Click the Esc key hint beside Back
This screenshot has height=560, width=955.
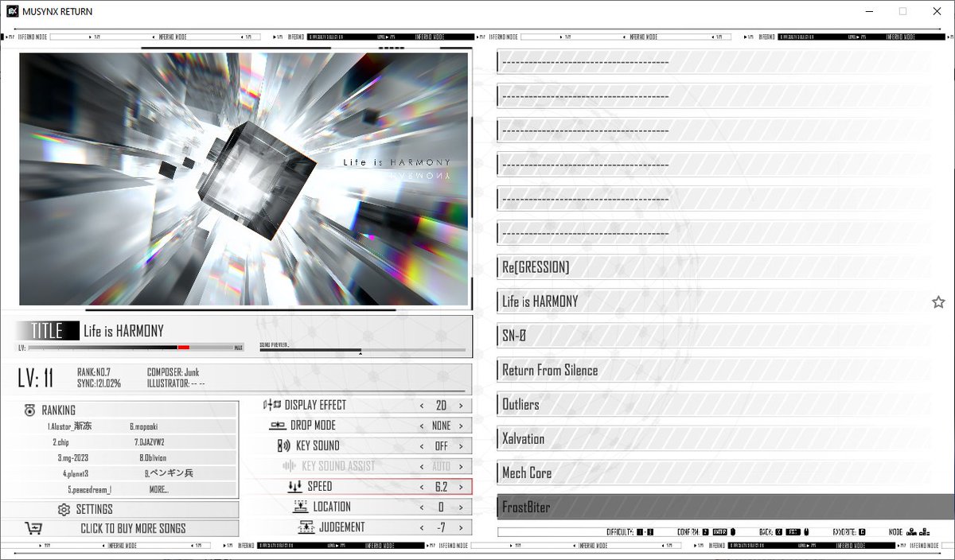(x=794, y=532)
